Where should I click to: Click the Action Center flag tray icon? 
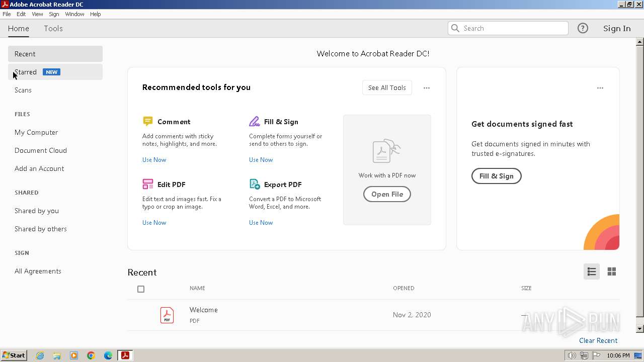coord(596,355)
